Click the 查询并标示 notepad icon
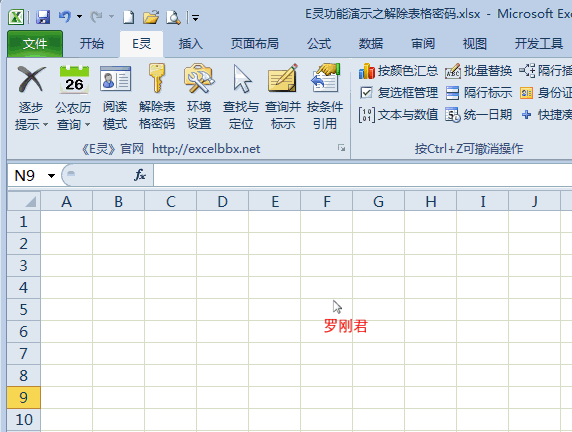This screenshot has height=432, width=572. (283, 78)
